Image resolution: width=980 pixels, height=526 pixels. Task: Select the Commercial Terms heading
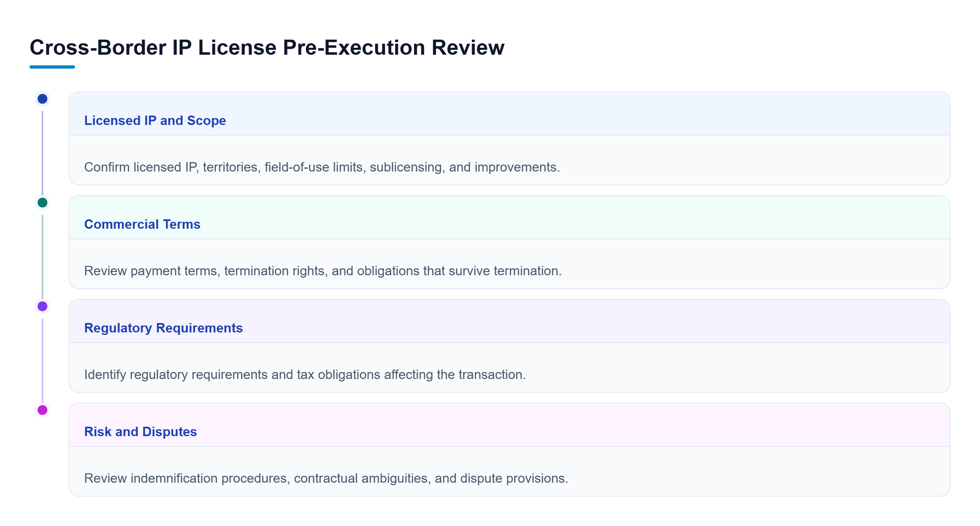(x=142, y=224)
